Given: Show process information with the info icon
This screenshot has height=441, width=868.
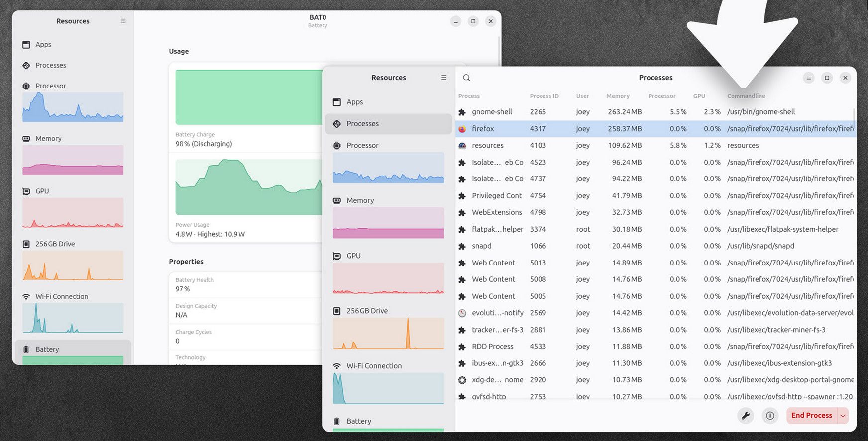Looking at the screenshot, I should click(770, 416).
